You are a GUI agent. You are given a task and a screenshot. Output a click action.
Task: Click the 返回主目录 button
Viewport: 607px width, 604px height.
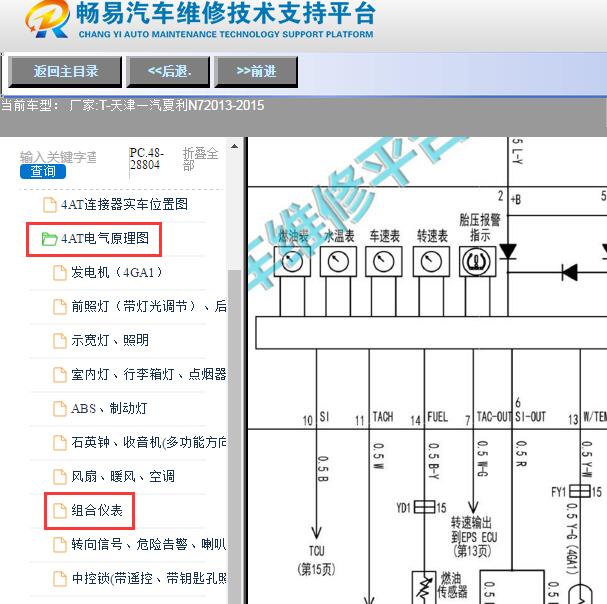[65, 72]
